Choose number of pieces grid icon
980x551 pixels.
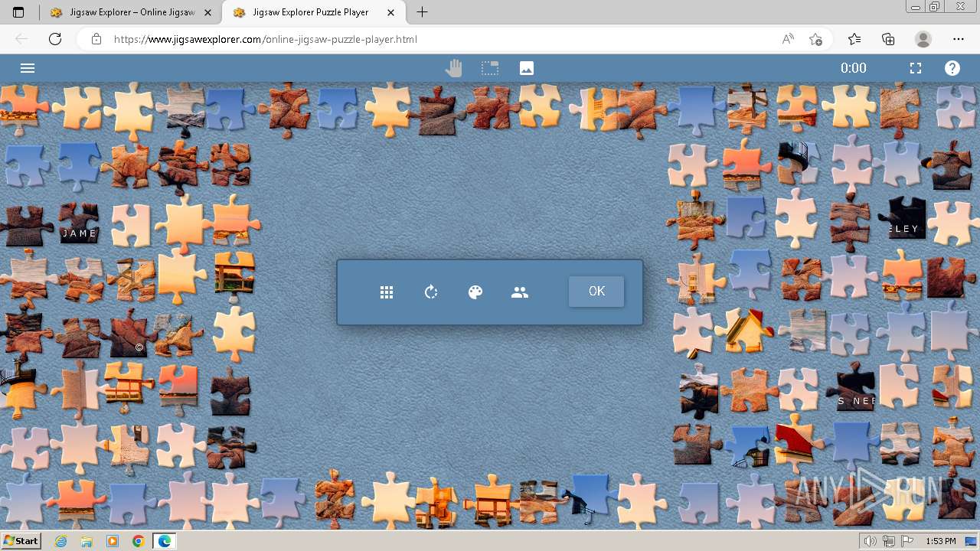tap(387, 292)
